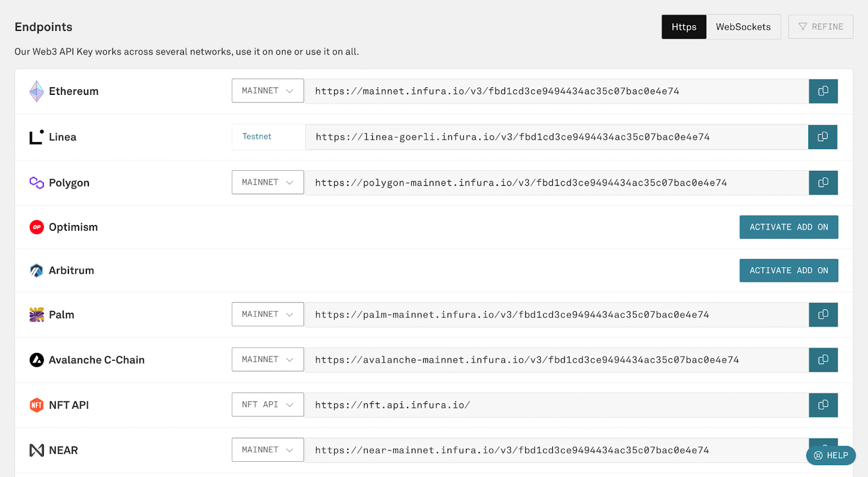Click the Palm logo icon
Screen dimensions: 868x477
tap(36, 314)
